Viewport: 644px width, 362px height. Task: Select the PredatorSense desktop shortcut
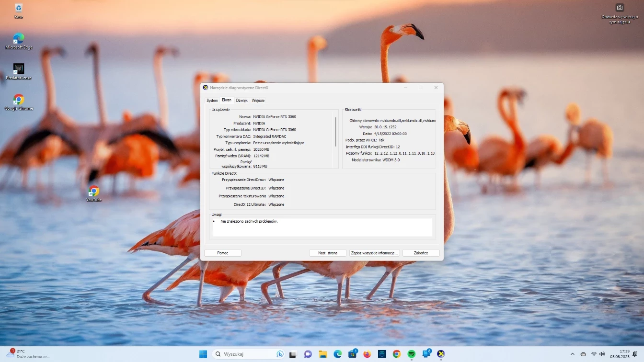click(x=18, y=72)
